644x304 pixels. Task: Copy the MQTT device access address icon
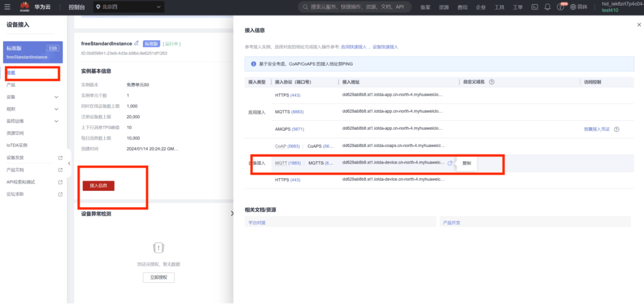(450, 163)
